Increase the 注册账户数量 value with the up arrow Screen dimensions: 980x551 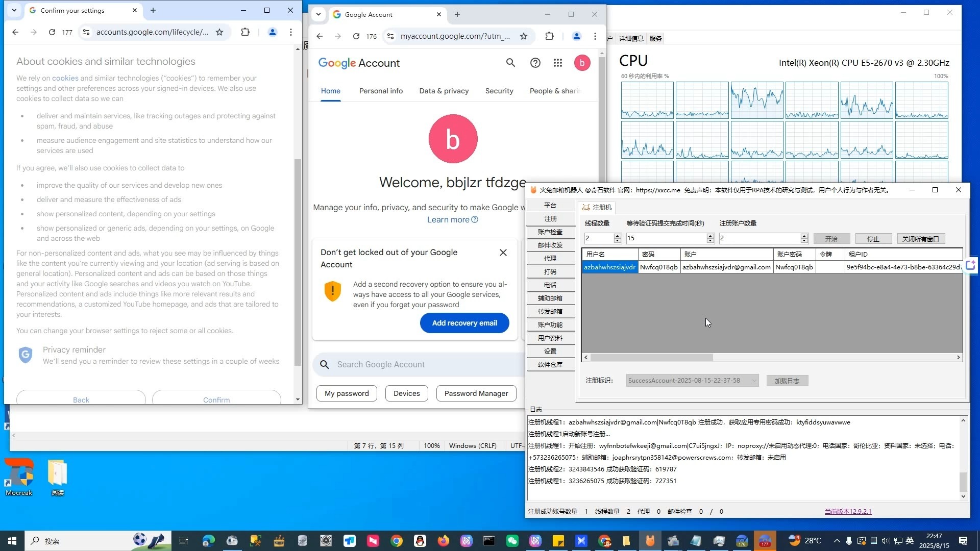pyautogui.click(x=804, y=236)
